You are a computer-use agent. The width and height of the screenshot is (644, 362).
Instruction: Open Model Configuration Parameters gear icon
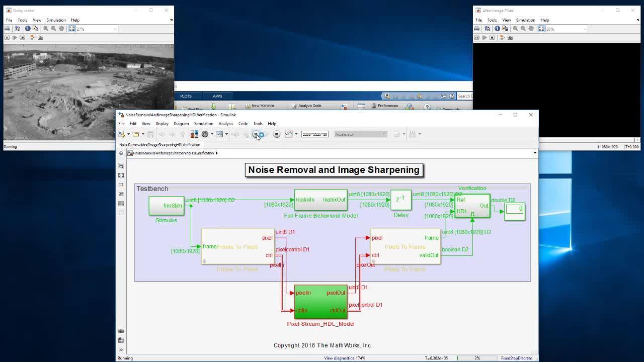click(205, 134)
